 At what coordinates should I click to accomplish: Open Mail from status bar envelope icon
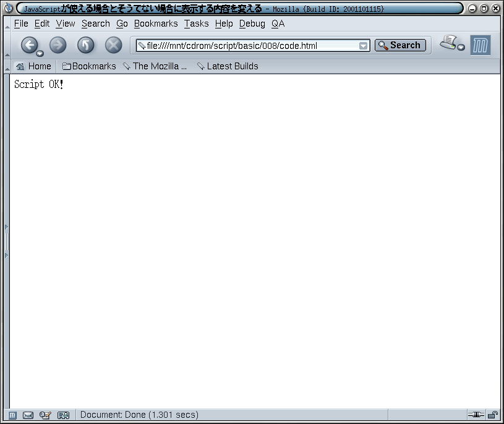(28, 415)
